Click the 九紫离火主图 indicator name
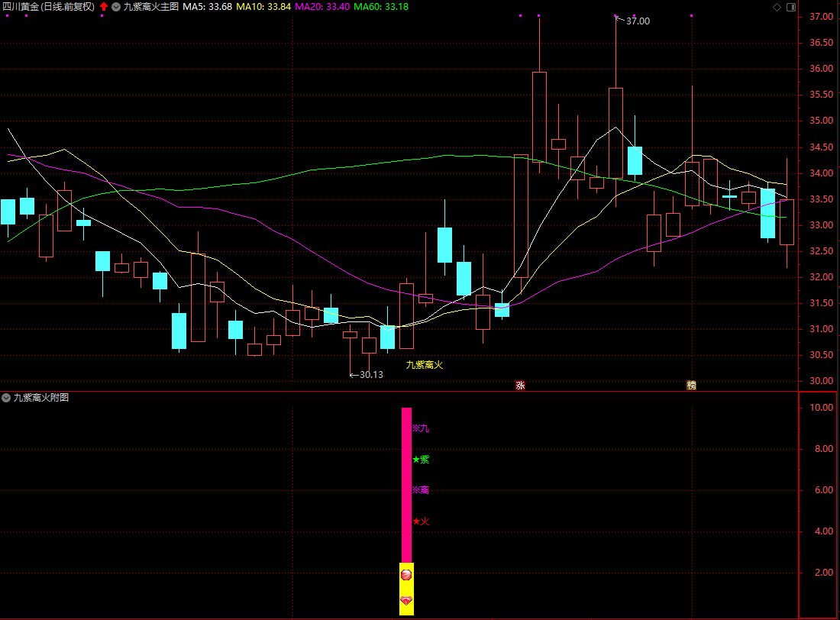840x620 pixels. point(151,7)
